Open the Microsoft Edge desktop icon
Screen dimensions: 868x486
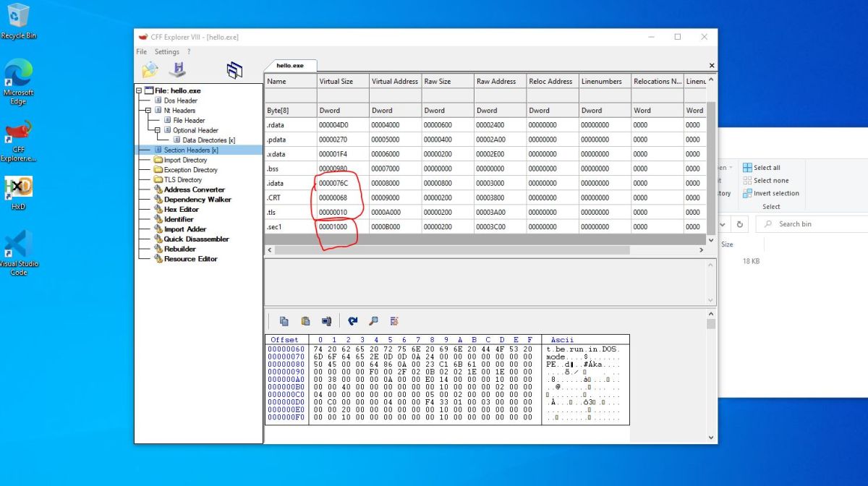[x=18, y=82]
